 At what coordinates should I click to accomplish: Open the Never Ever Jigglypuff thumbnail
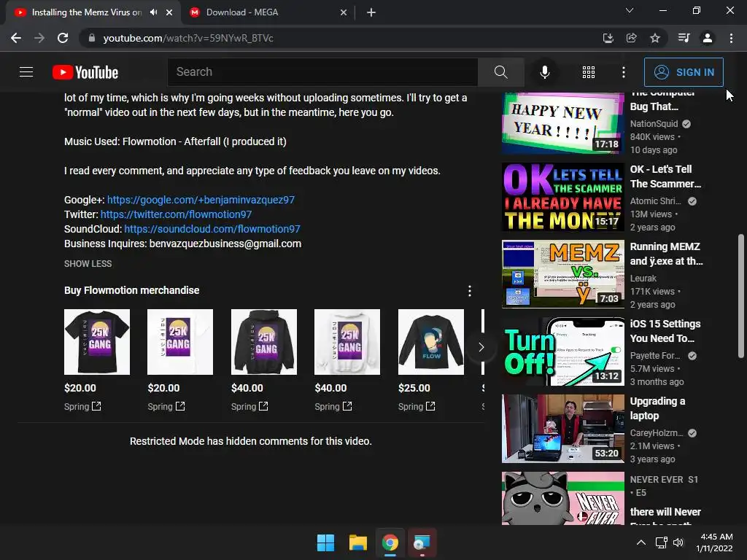point(563,498)
